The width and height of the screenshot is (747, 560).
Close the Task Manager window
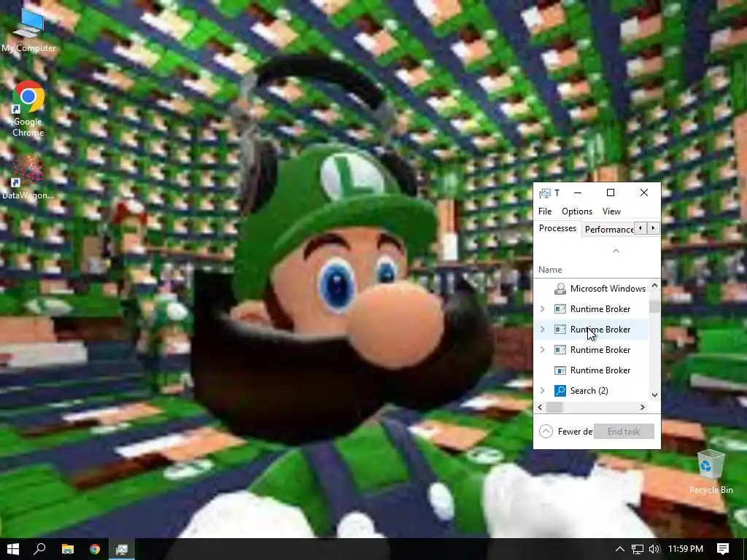pyautogui.click(x=644, y=192)
